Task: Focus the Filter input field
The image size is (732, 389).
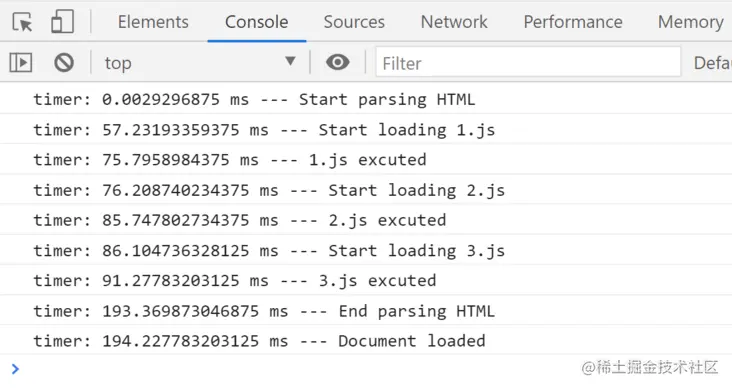Action: pos(528,62)
